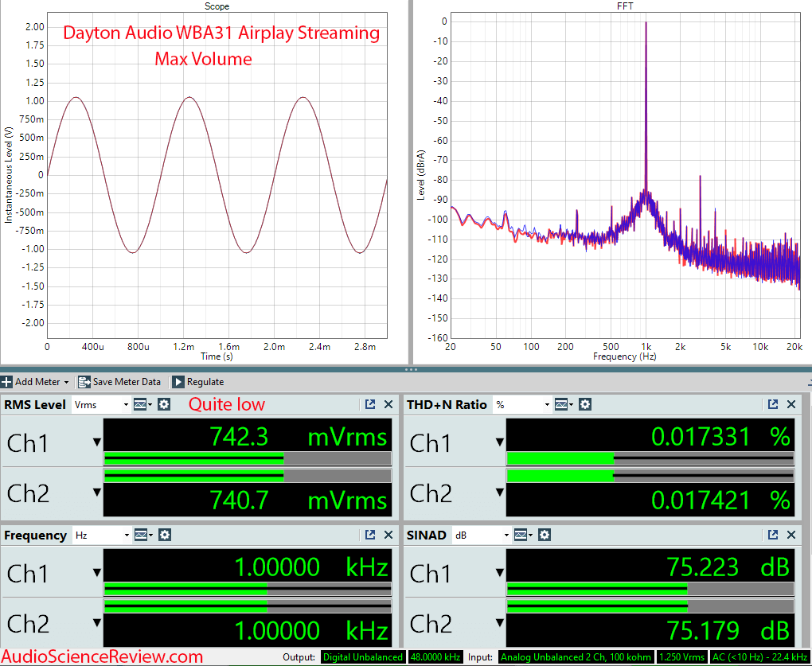Close the SINAD meter
This screenshot has height=666, width=812.
pos(791,535)
